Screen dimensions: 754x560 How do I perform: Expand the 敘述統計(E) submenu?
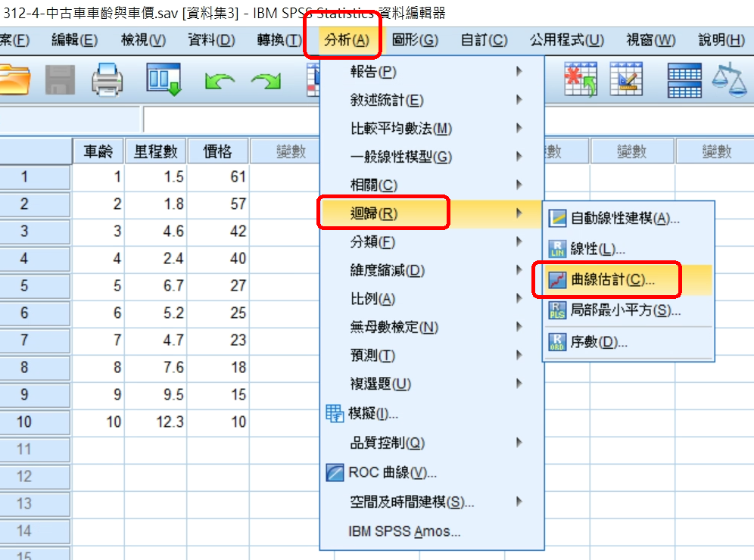click(x=387, y=100)
